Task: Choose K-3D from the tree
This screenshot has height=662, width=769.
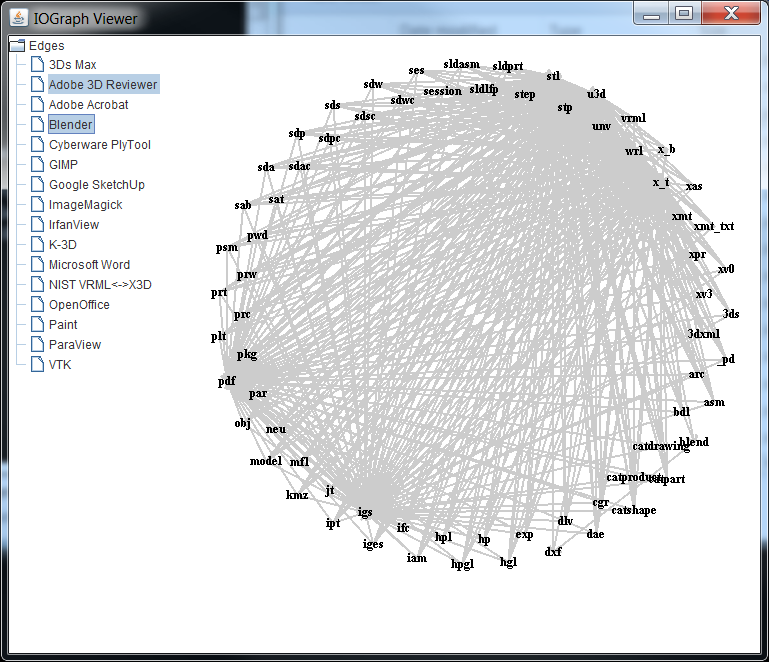Action: pos(63,245)
